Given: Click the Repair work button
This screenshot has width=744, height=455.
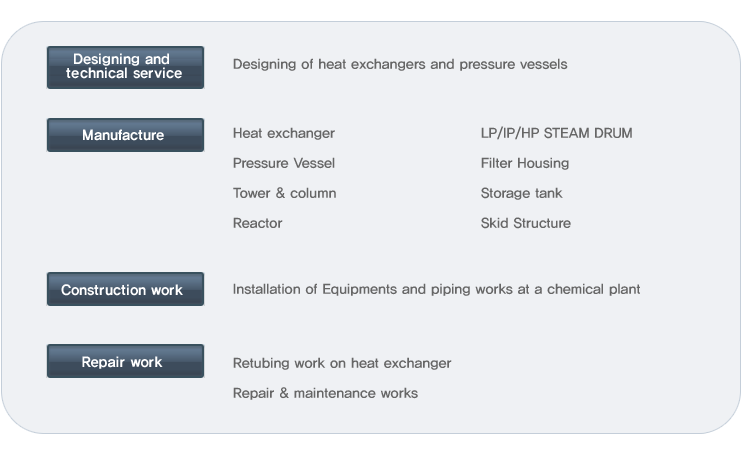Looking at the screenshot, I should [x=125, y=361].
